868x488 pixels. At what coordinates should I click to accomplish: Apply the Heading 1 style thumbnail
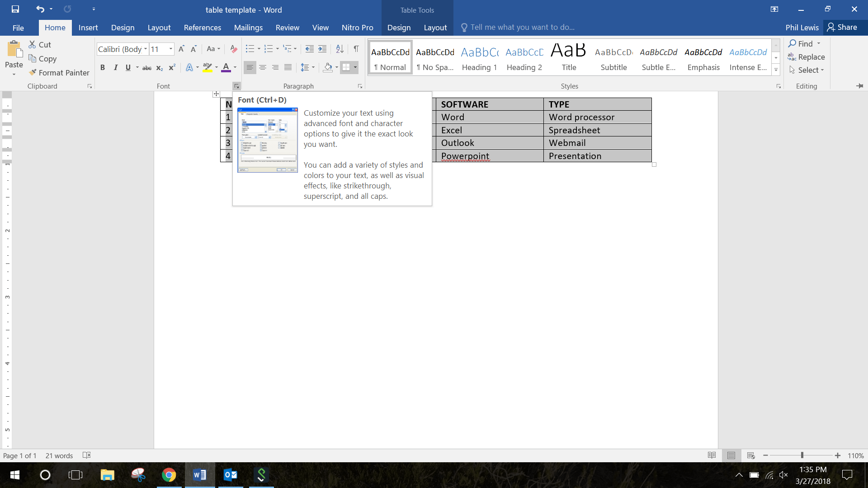(x=479, y=58)
